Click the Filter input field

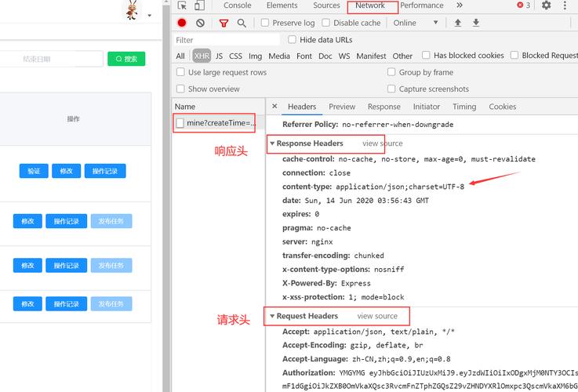click(x=227, y=40)
